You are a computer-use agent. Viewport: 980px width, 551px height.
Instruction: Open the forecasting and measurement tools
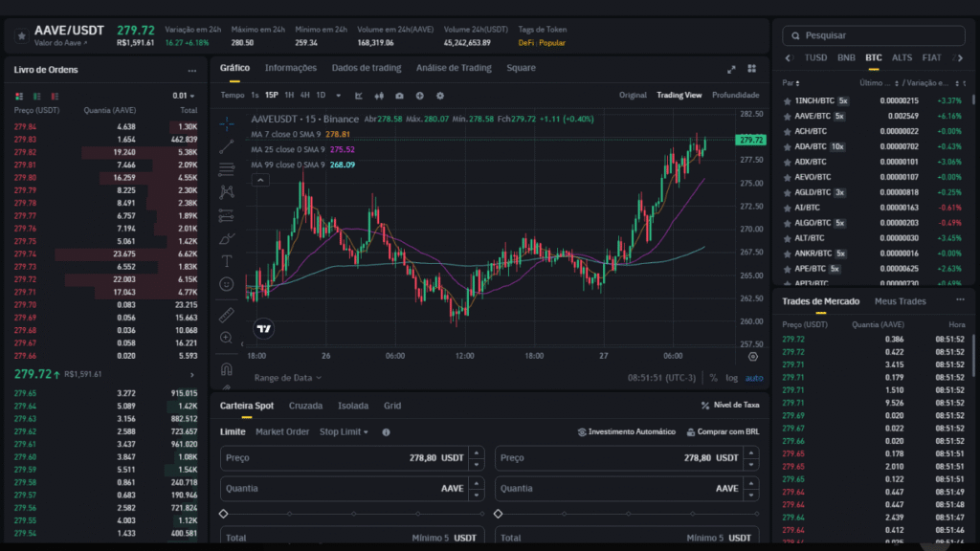point(226,215)
